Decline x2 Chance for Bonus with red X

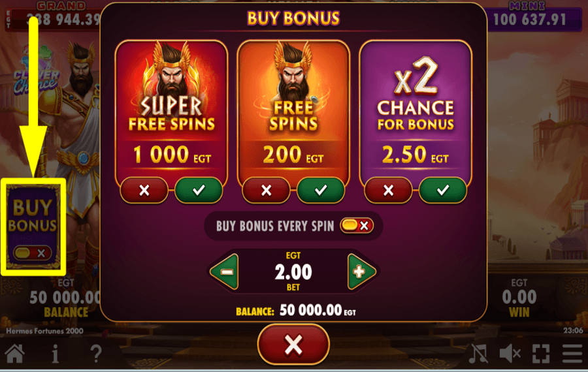389,191
